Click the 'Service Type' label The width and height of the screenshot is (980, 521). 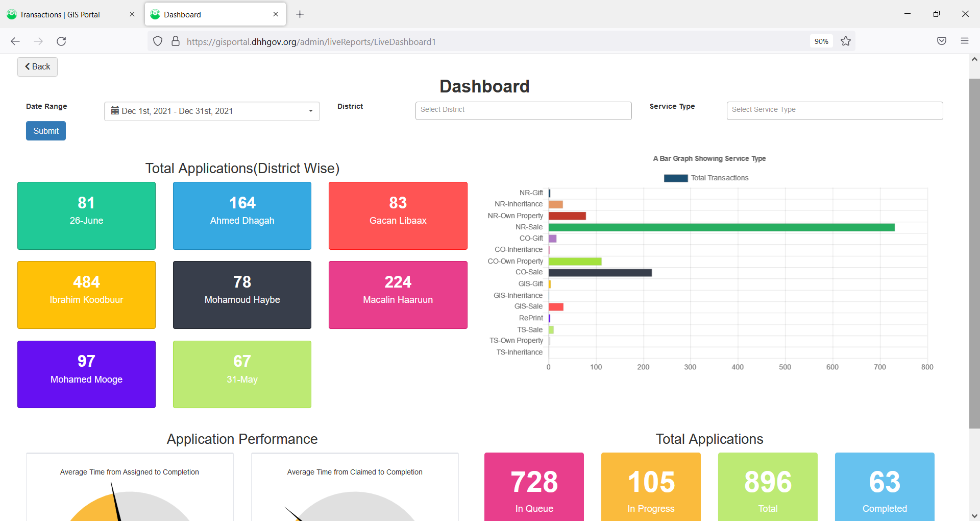coord(672,106)
